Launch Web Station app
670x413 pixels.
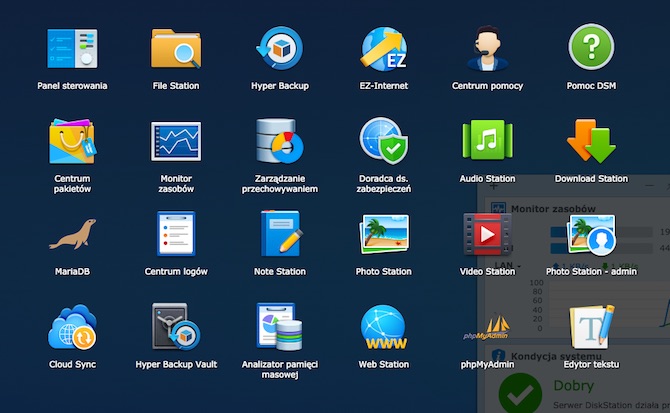pos(384,327)
